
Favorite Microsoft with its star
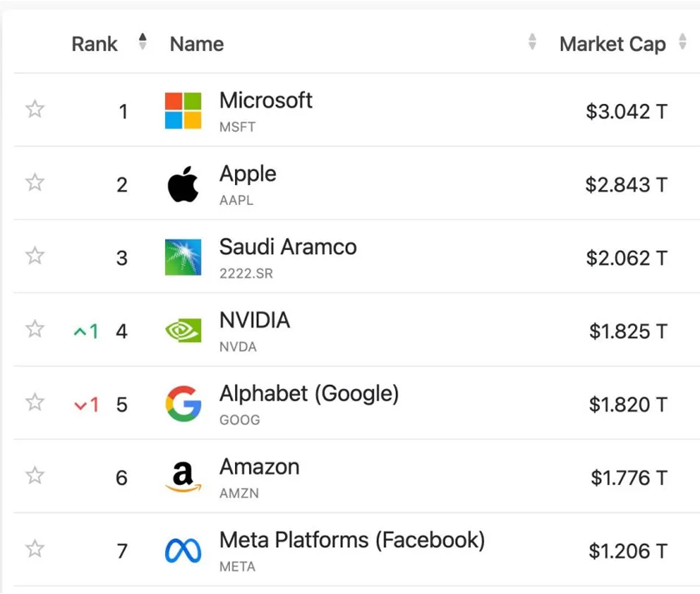point(35,109)
